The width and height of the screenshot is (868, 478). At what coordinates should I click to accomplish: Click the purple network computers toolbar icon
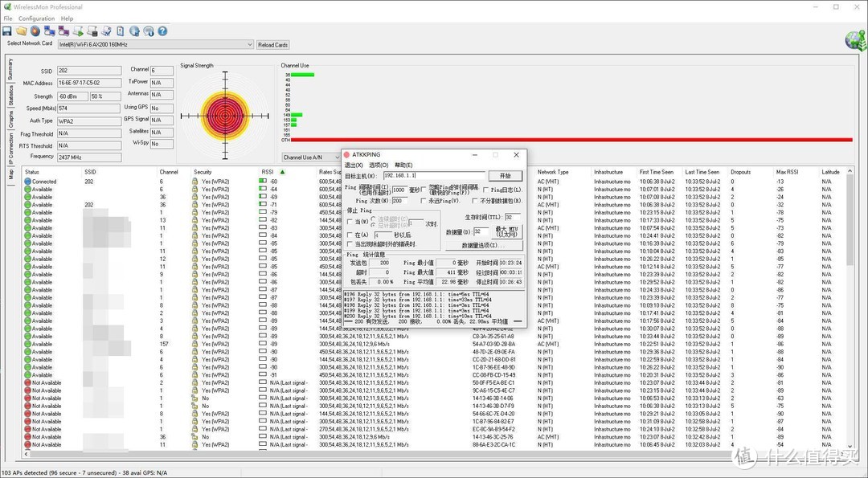click(x=63, y=31)
